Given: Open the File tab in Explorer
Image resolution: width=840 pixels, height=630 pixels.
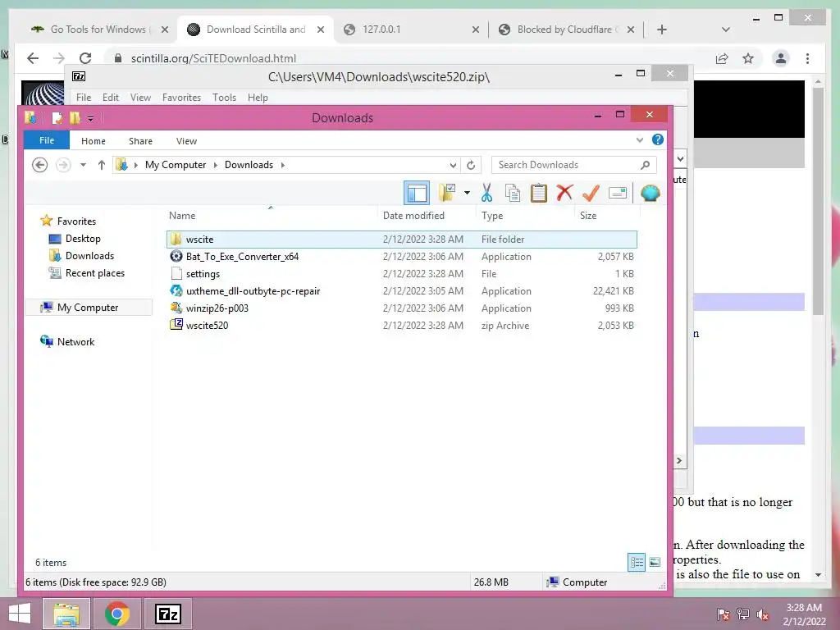Looking at the screenshot, I should 47,140.
